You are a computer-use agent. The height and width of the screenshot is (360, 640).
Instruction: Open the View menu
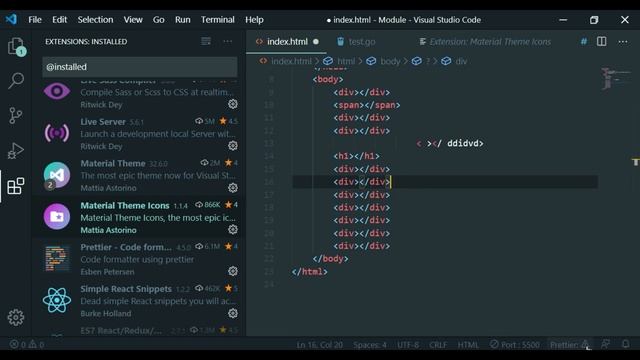(x=133, y=20)
